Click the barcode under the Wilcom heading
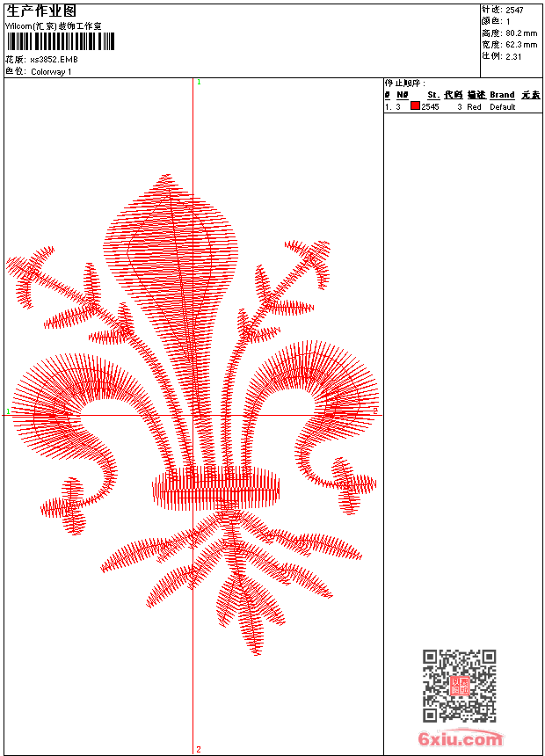 61,41
